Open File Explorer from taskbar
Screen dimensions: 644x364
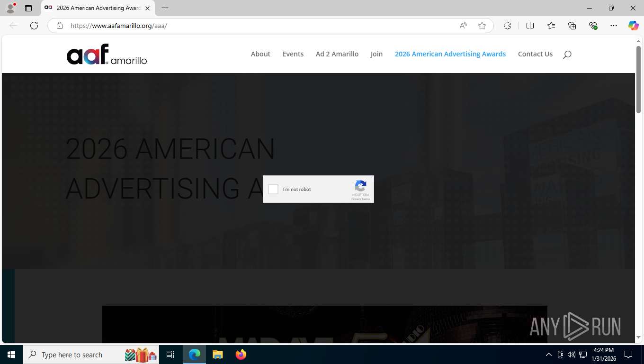coord(217,355)
